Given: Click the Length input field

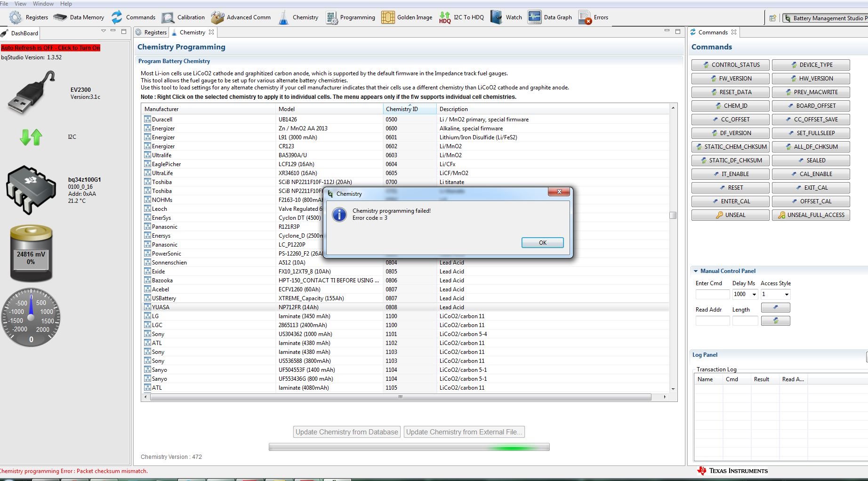Looking at the screenshot, I should 745,321.
